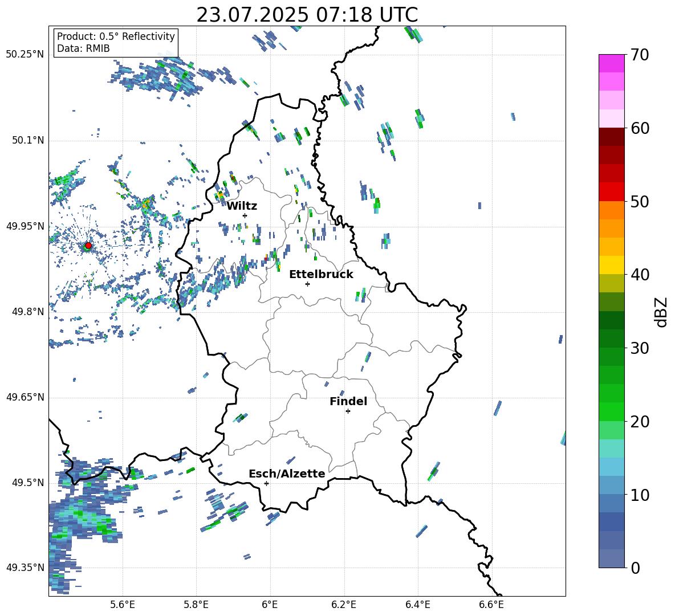Click the Data: RMIB text

tap(83, 48)
